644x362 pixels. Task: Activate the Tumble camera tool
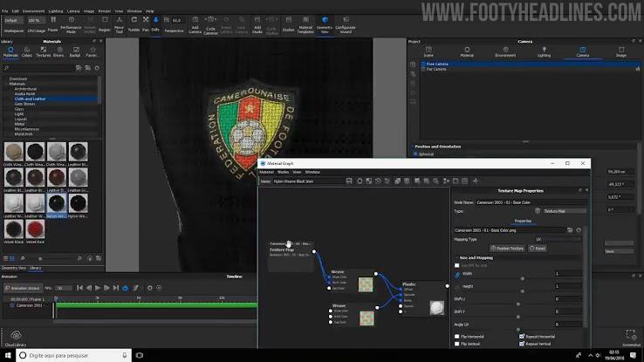point(134,24)
